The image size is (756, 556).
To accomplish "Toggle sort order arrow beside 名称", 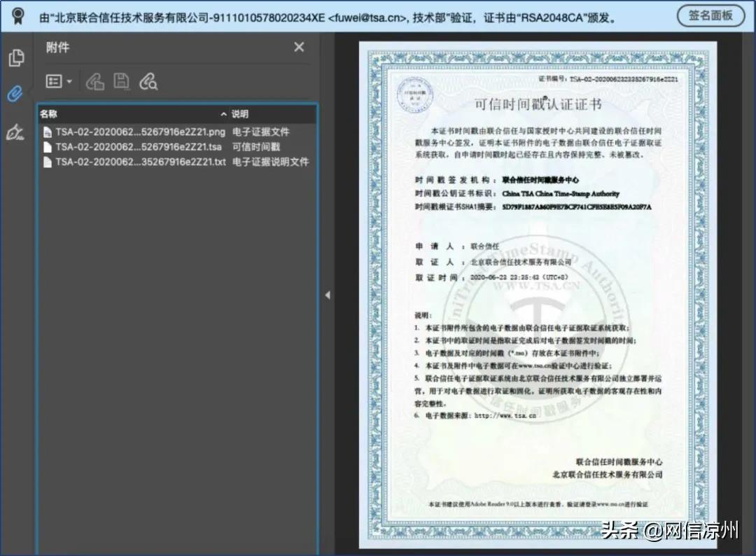I will click(223, 114).
